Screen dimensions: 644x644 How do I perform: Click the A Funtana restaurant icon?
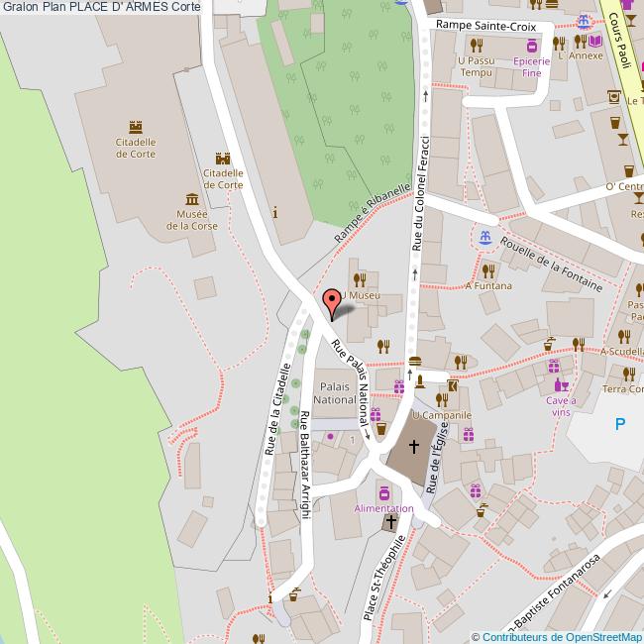488,269
